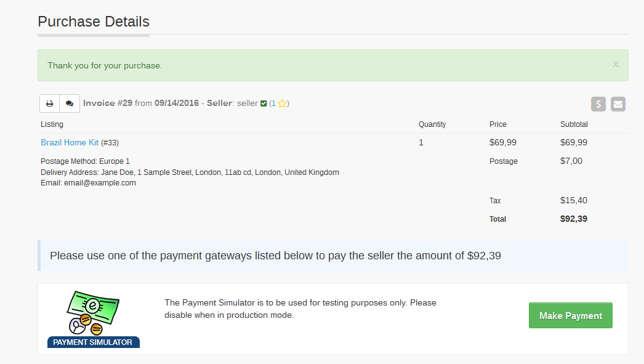Screen dimensions: 644x364
Task: Open messaging via the chat bubbles icon
Action: (70, 103)
